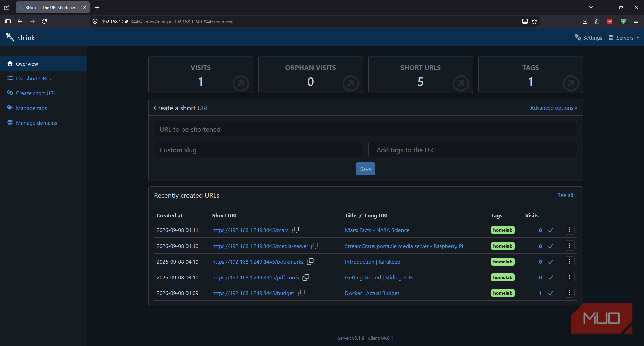Copy the /mars short URL to clipboard
This screenshot has height=346, width=644.
(x=295, y=230)
